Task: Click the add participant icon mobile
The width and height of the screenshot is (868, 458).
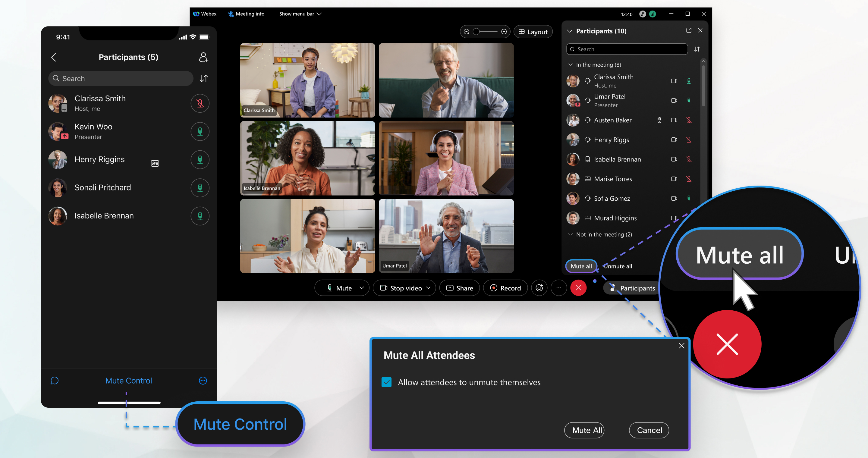Action: tap(204, 57)
